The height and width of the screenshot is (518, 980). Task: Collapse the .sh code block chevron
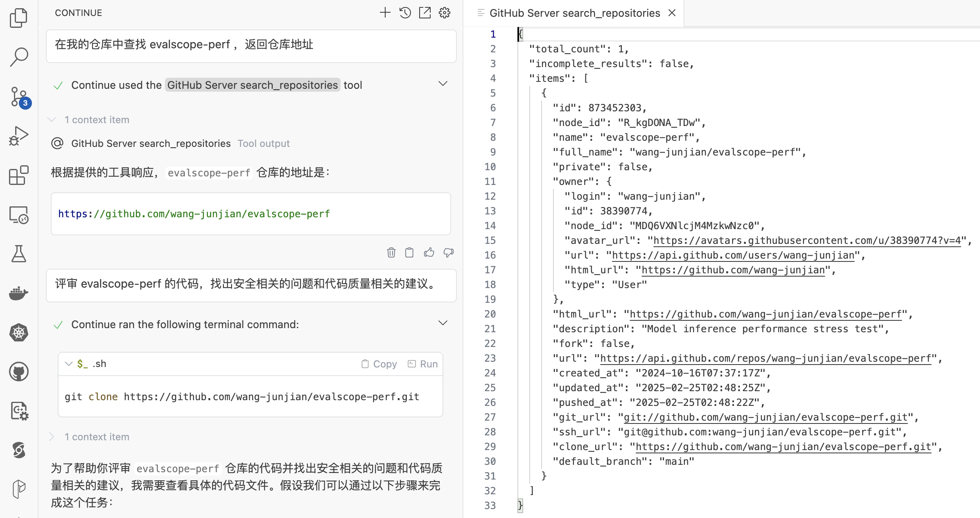point(69,364)
